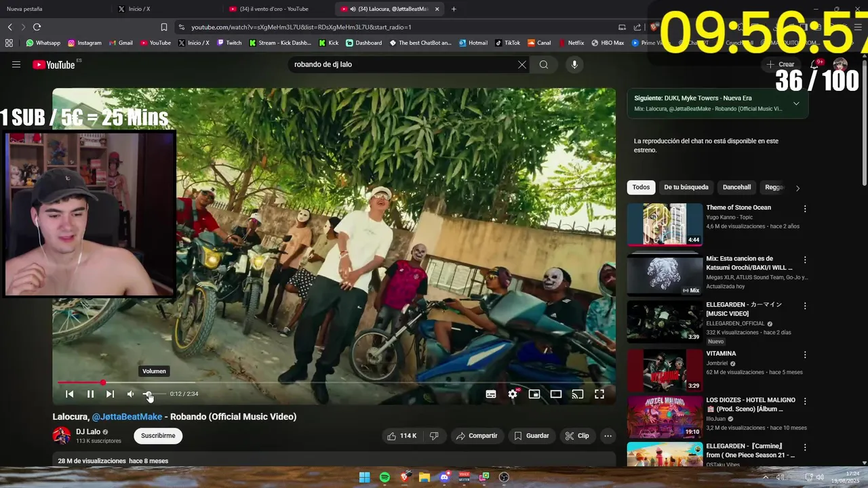Open options for ELLEGARDEN Carmine video
The height and width of the screenshot is (488, 868).
[x=805, y=447]
